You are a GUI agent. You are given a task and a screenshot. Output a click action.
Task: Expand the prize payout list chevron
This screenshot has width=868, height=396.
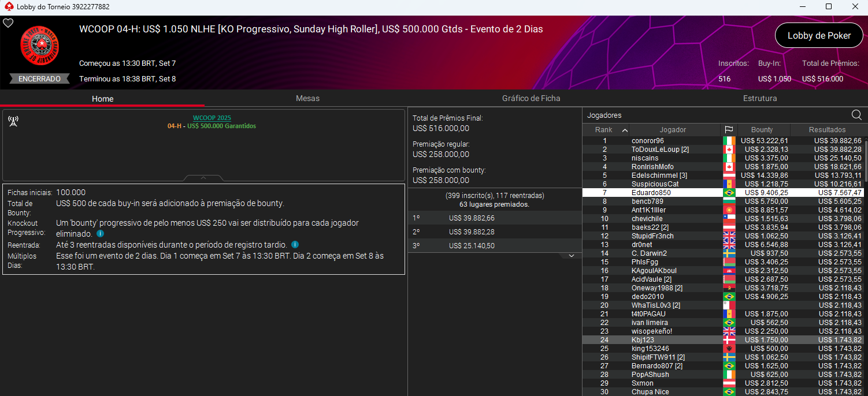tap(572, 255)
